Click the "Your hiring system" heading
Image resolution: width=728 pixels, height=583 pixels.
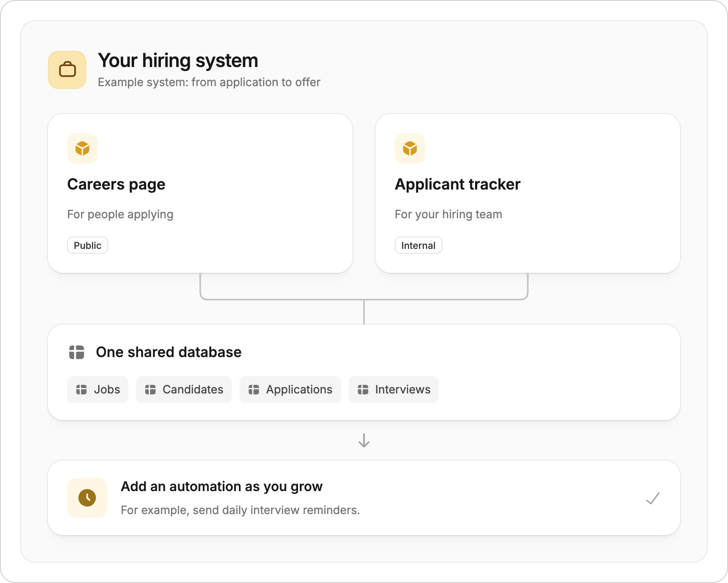[178, 61]
